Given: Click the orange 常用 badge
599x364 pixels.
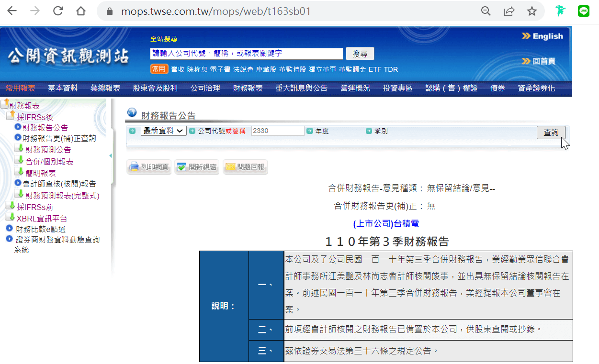Looking at the screenshot, I should 159,69.
